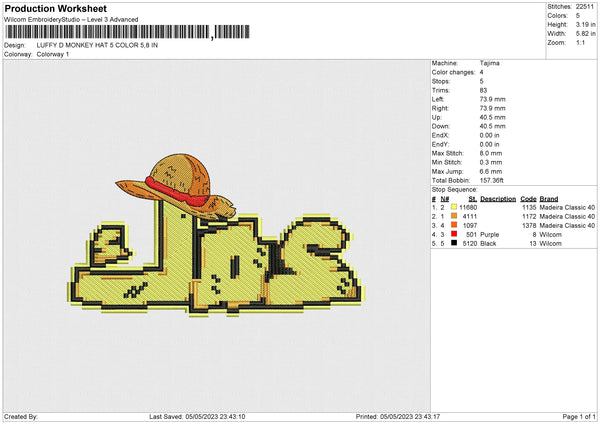The height and width of the screenshot is (424, 600).
Task: Click the light orange swatch for code 1172
Action: click(x=454, y=216)
